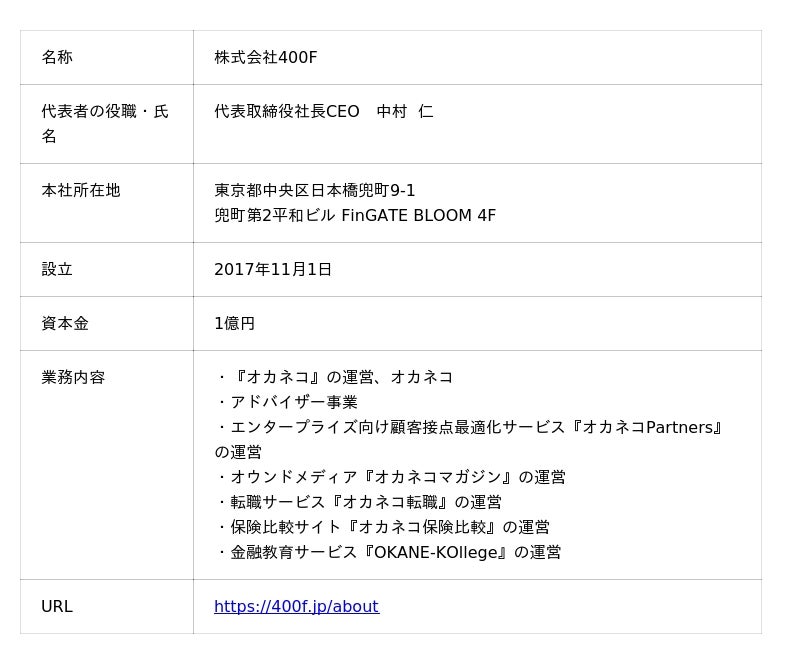Click the オカネコ保険比較 site line
Screen dimensions: 800x664
click(x=382, y=527)
